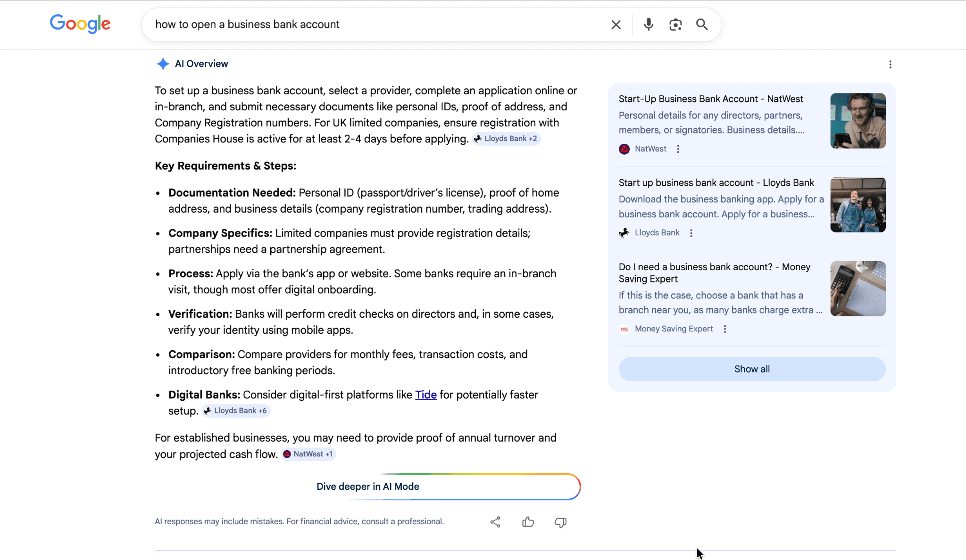
Task: Click the Google logo
Action: [x=80, y=24]
